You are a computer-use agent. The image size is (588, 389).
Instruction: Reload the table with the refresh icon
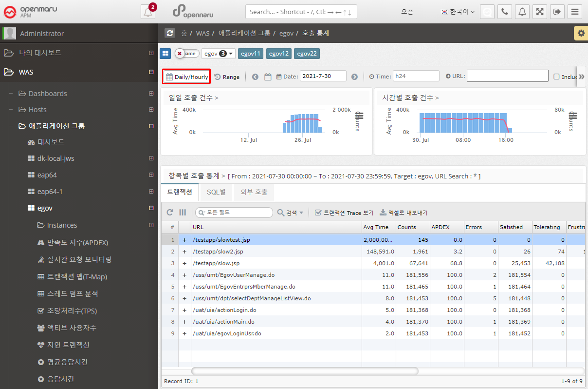[x=170, y=212]
